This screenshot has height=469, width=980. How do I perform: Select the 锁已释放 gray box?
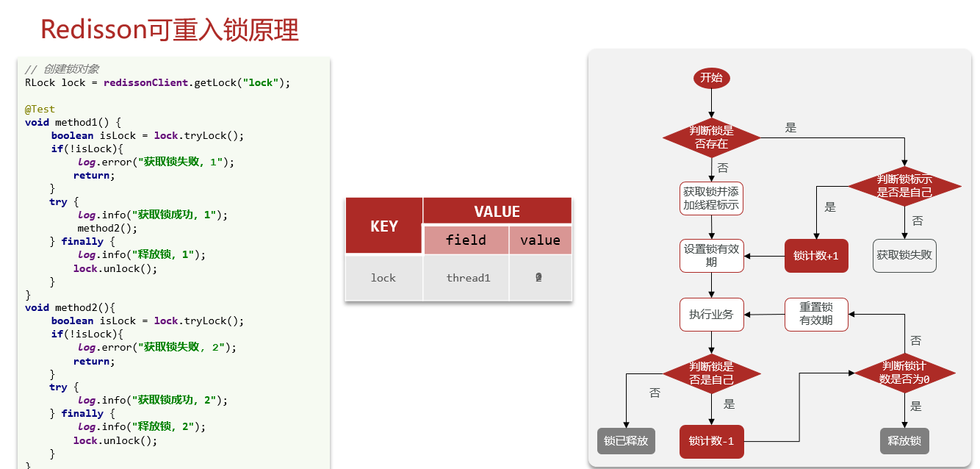click(x=626, y=441)
